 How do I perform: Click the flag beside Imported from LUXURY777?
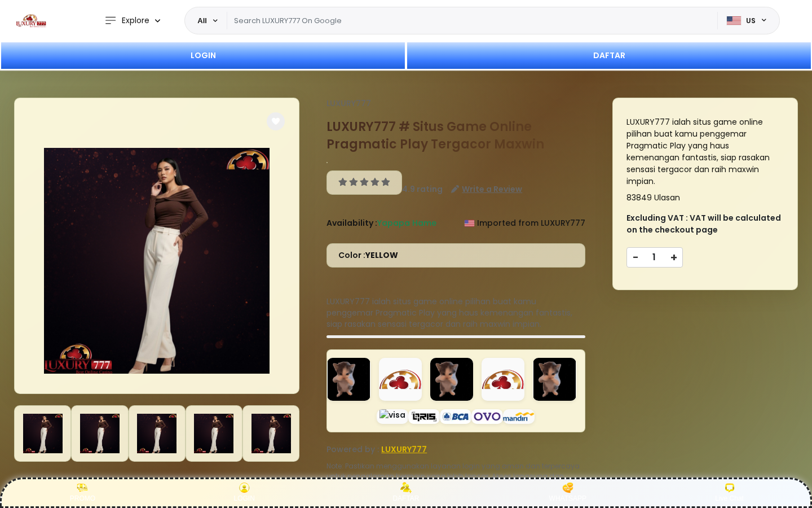(469, 224)
